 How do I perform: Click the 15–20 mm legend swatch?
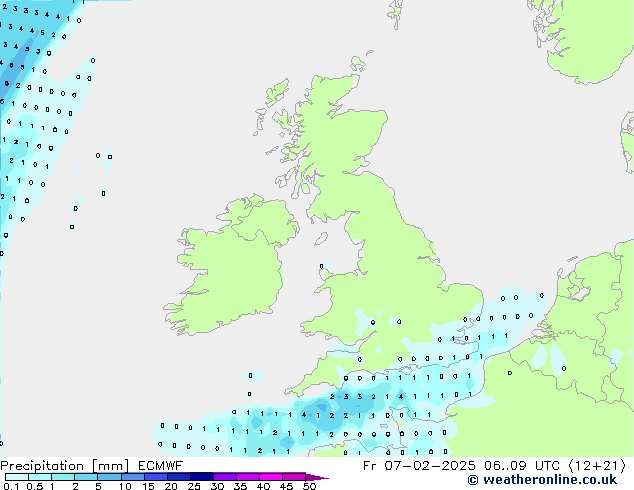pos(156,477)
